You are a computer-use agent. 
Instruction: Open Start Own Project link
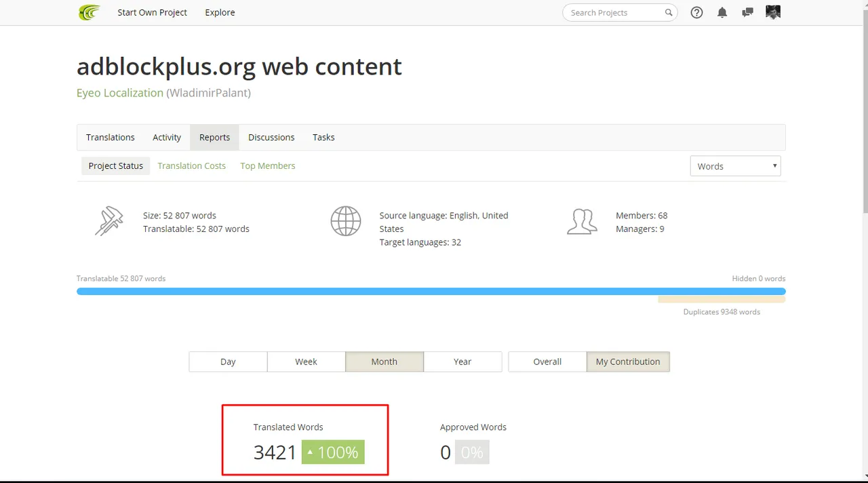point(152,12)
